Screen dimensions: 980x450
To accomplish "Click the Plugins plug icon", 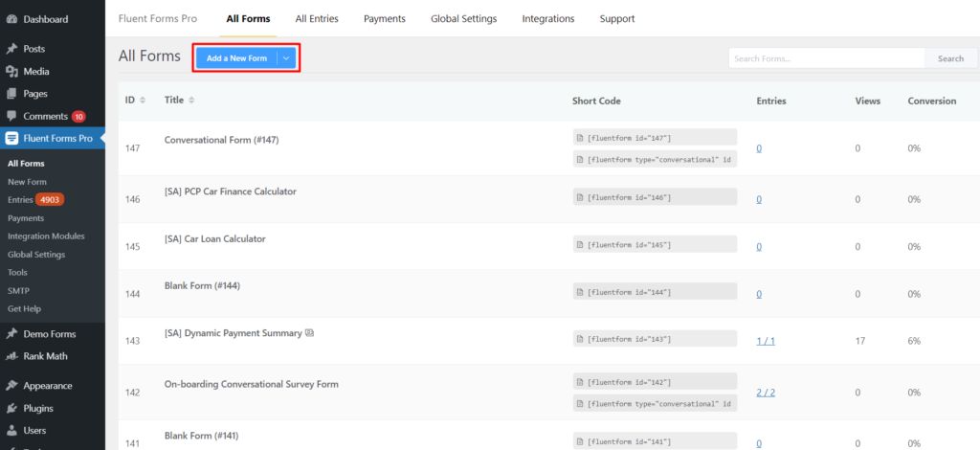I will pos(11,408).
